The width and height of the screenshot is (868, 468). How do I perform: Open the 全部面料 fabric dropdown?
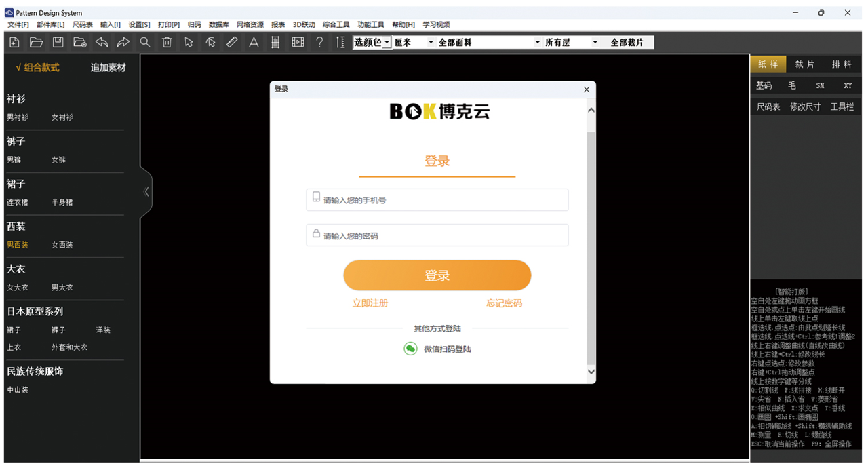point(489,42)
